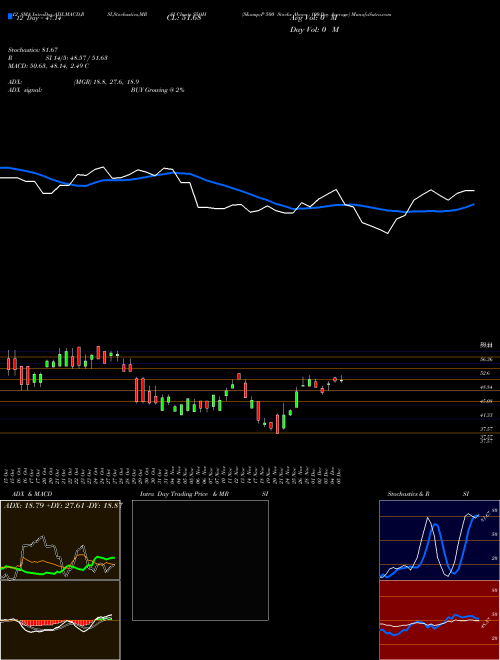500x660 pixels.
Task: Select the 'MACD: 59.63, 48.14, 2.49 C' line
Action: point(48,66)
